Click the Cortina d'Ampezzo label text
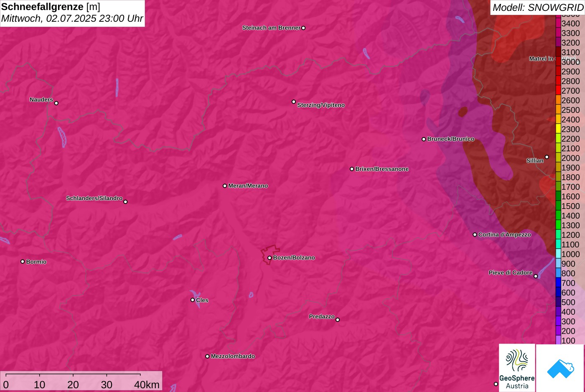Image resolution: width=585 pixels, height=392 pixels. click(x=505, y=235)
